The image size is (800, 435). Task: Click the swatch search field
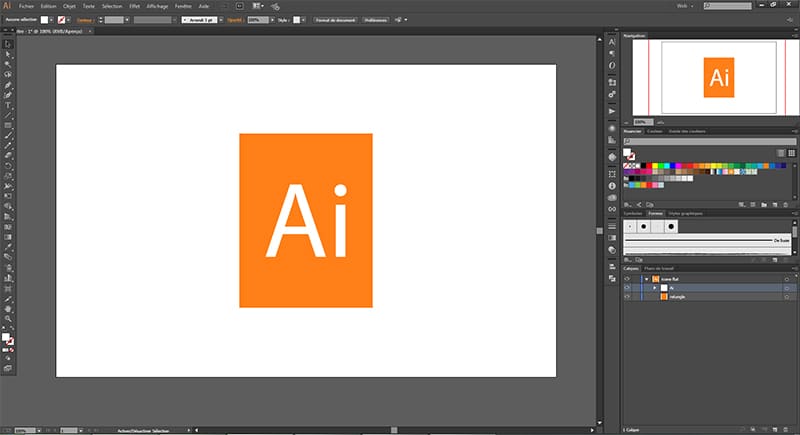pyautogui.click(x=710, y=141)
